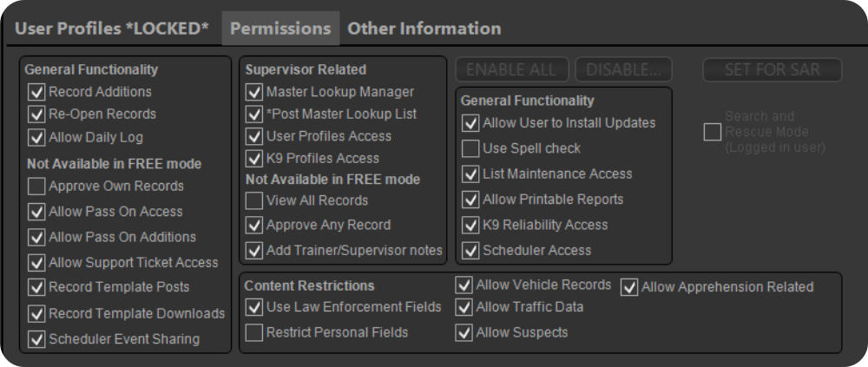Click the SET FOR SAR button
868x367 pixels.
[x=773, y=69]
